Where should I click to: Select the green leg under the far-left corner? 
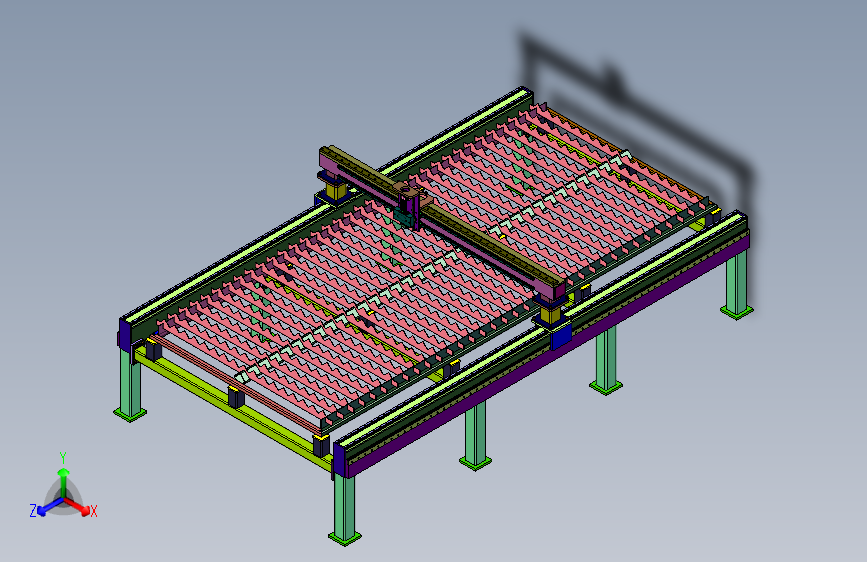click(x=130, y=384)
